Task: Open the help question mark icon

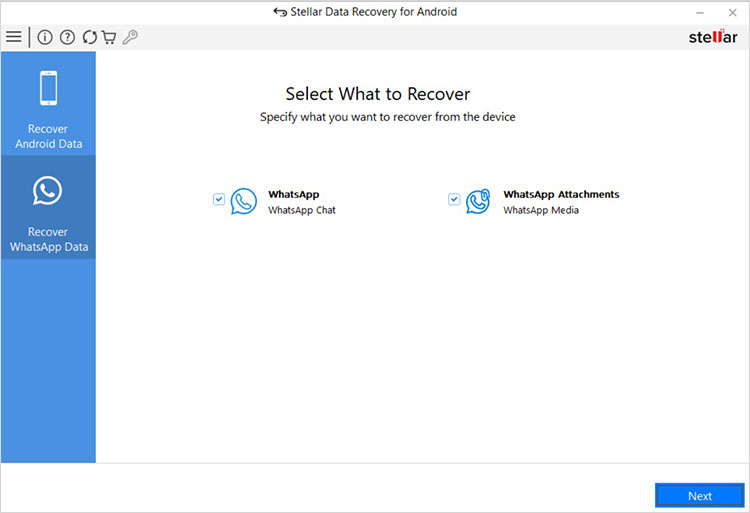Action: coord(67,37)
